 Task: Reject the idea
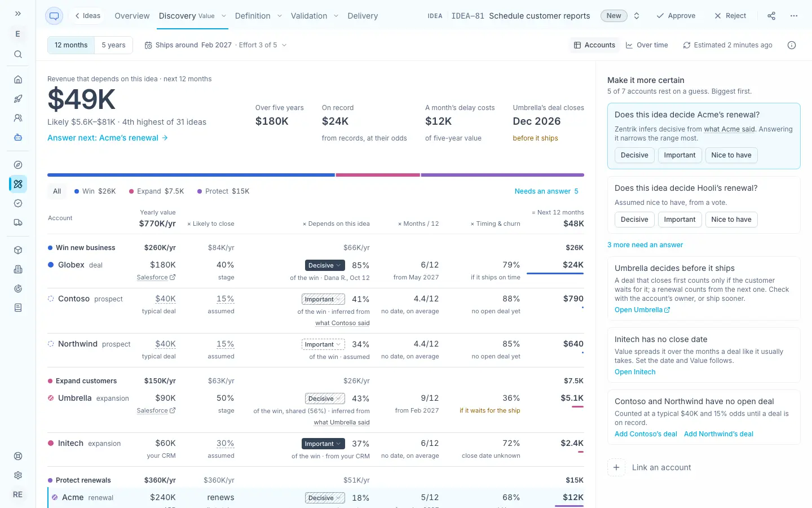coord(730,16)
